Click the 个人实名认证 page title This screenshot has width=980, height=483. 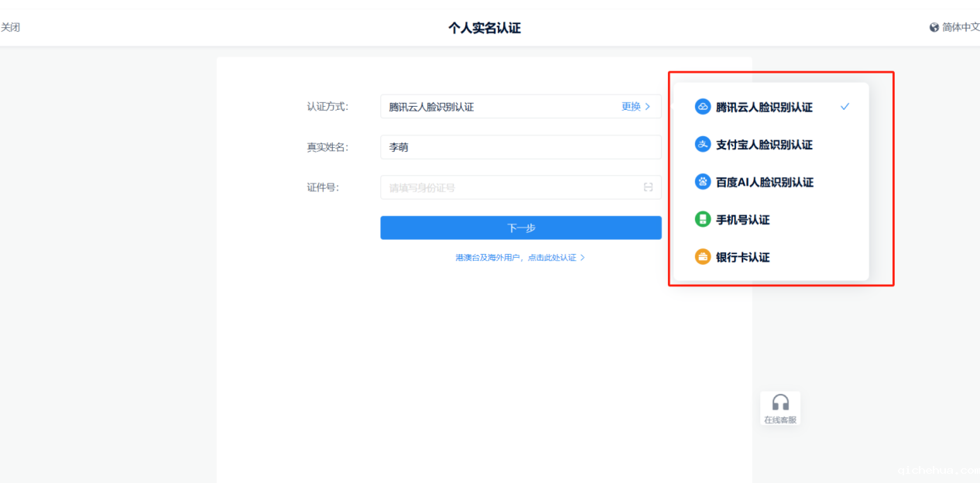tap(485, 28)
